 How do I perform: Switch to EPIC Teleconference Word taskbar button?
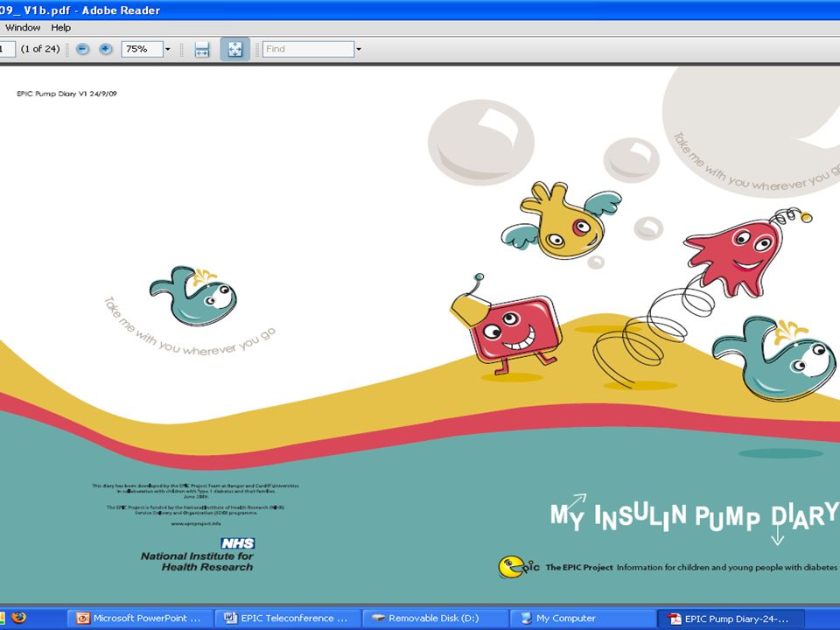(288, 619)
